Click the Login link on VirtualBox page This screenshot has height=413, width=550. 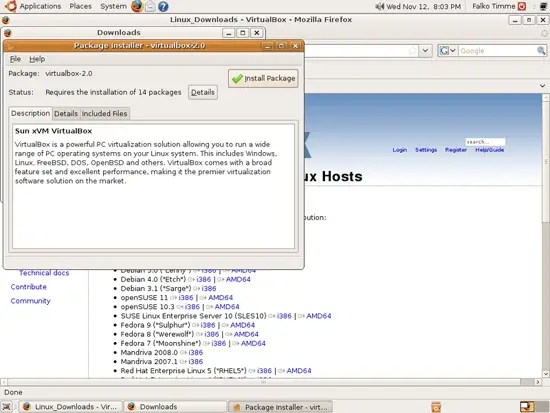click(x=400, y=150)
